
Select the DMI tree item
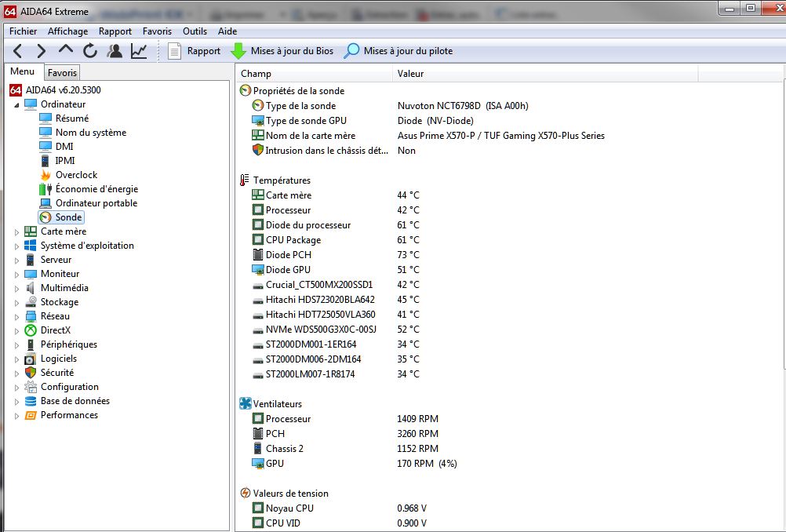coord(64,147)
